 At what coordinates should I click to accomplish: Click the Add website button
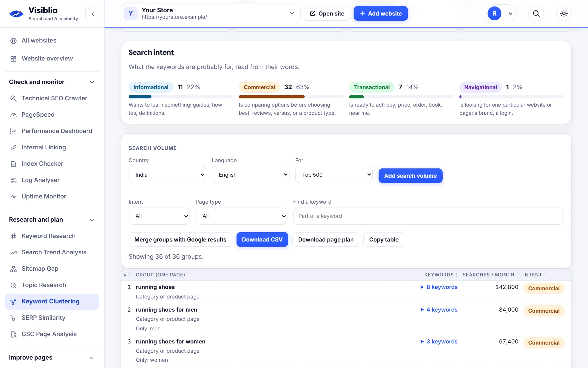(x=381, y=13)
